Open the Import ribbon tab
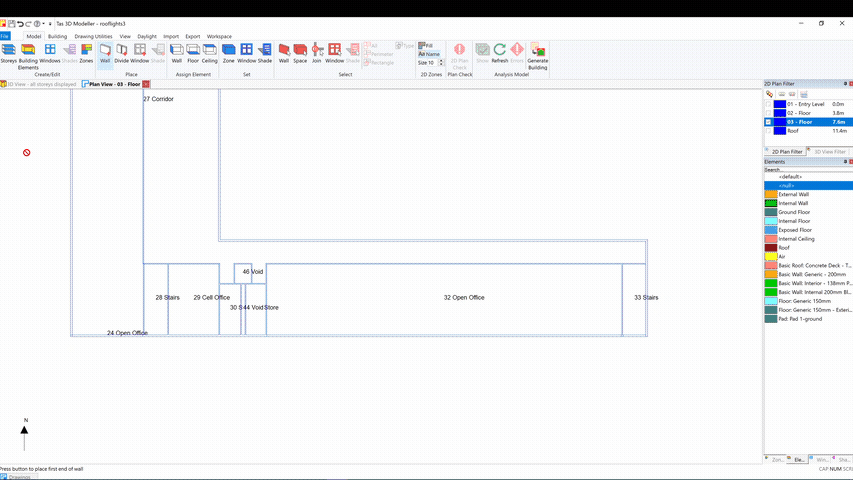853x480 pixels. (x=171, y=36)
